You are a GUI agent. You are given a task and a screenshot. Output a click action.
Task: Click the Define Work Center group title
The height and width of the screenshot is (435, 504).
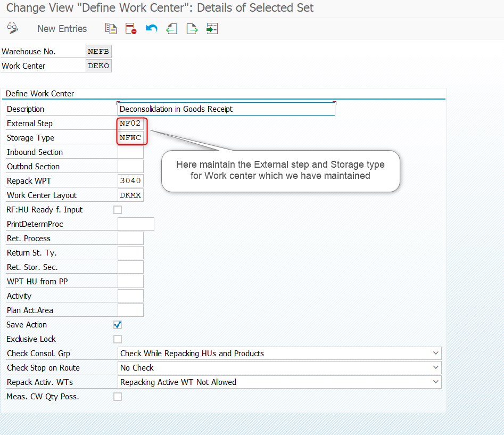40,94
